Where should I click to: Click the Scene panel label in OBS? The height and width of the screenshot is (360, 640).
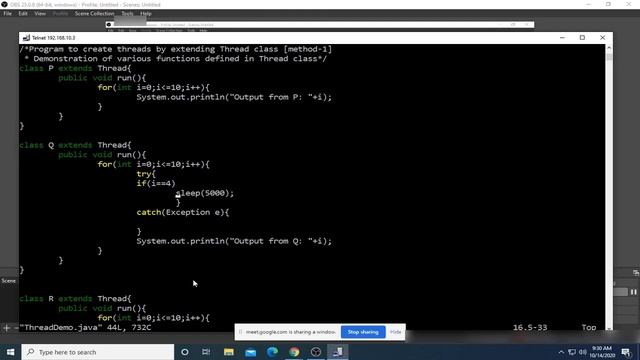tap(9, 281)
